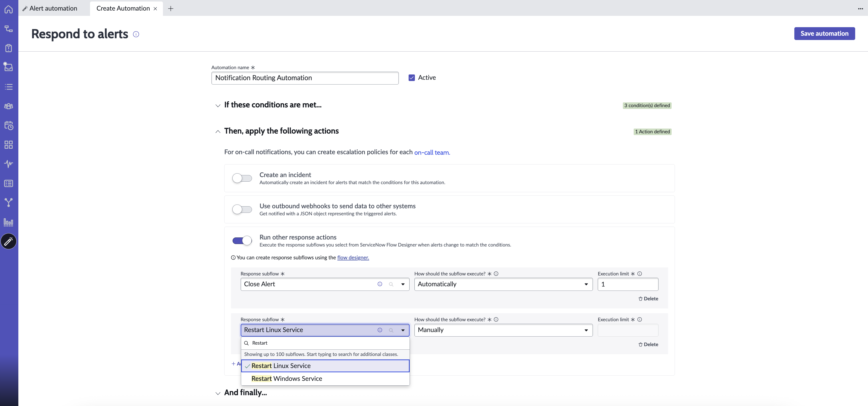868x406 pixels.
Task: Click the 1 Action defined badge
Action: tap(652, 132)
